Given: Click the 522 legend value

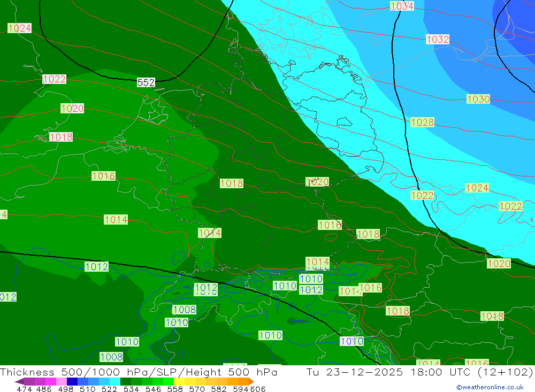Looking at the screenshot, I should pos(109,389).
